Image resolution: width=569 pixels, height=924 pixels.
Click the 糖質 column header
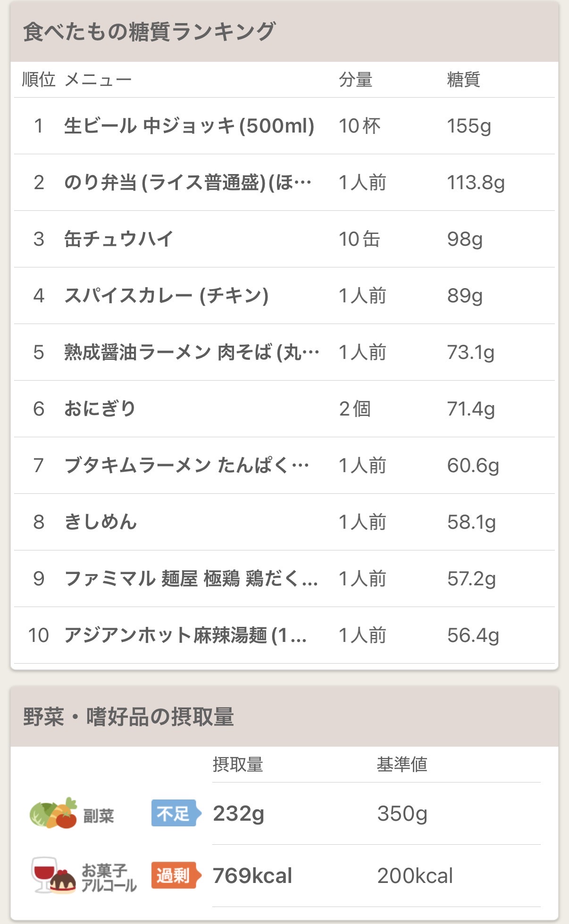pos(463,80)
